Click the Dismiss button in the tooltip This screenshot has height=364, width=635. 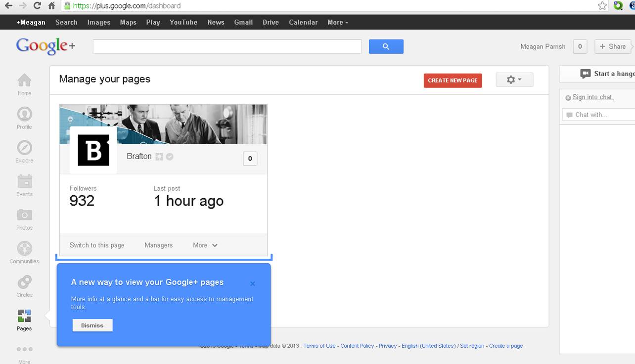pyautogui.click(x=92, y=325)
